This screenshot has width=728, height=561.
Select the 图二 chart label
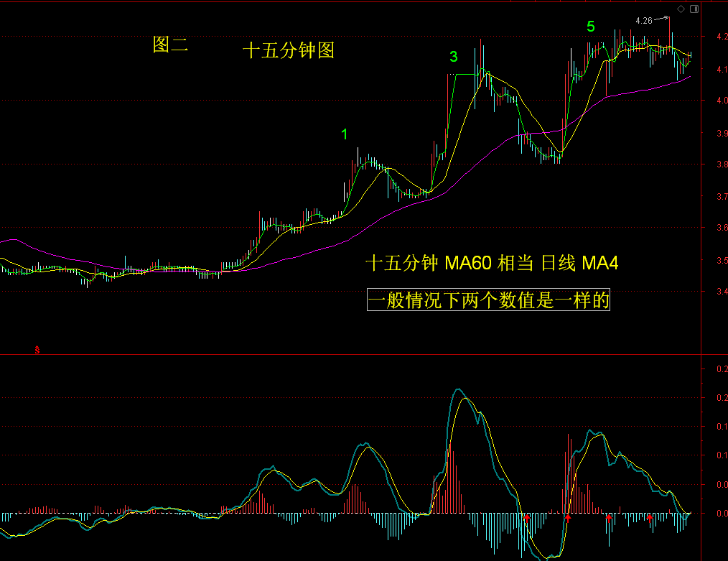170,45
